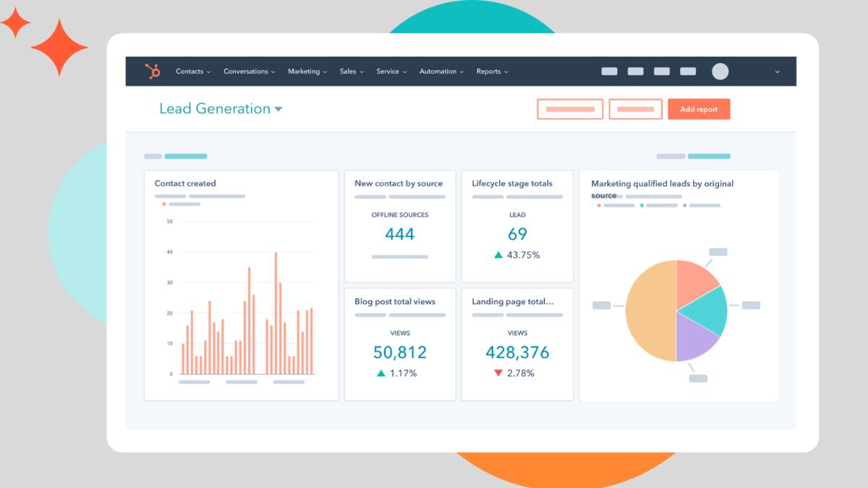Expand the account chevron beside avatar

(778, 72)
